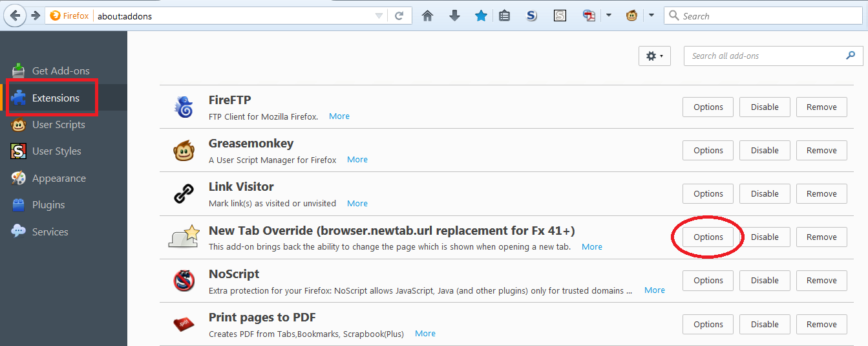Disable the Greasemonkey extension

pyautogui.click(x=765, y=151)
